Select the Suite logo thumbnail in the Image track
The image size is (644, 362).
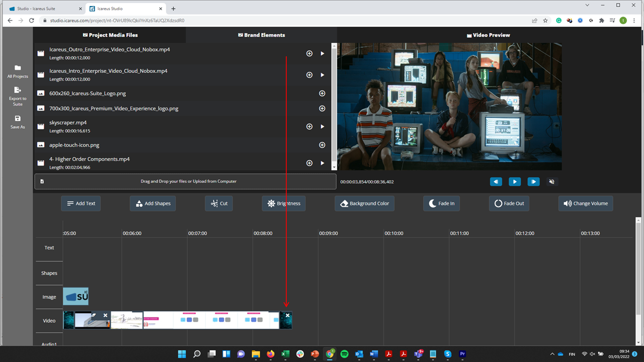click(76, 297)
